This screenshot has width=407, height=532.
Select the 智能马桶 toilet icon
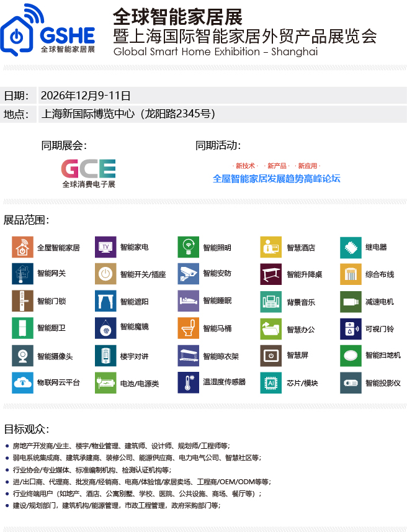[x=188, y=328]
